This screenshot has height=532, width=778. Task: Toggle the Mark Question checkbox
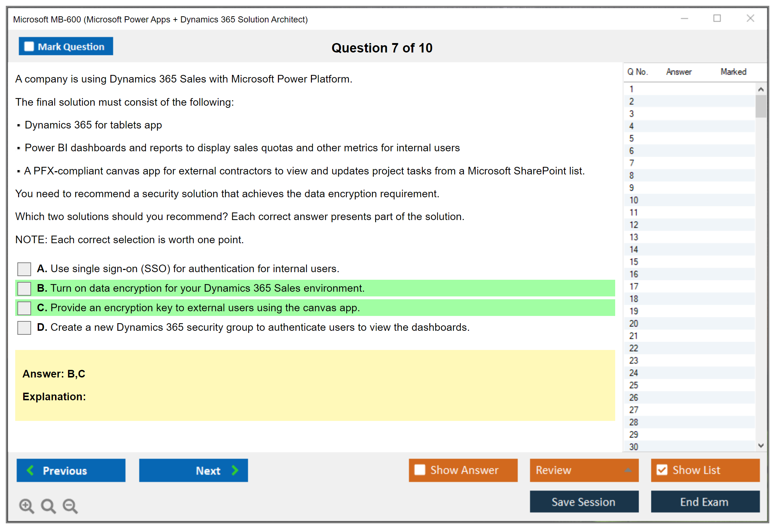(29, 47)
